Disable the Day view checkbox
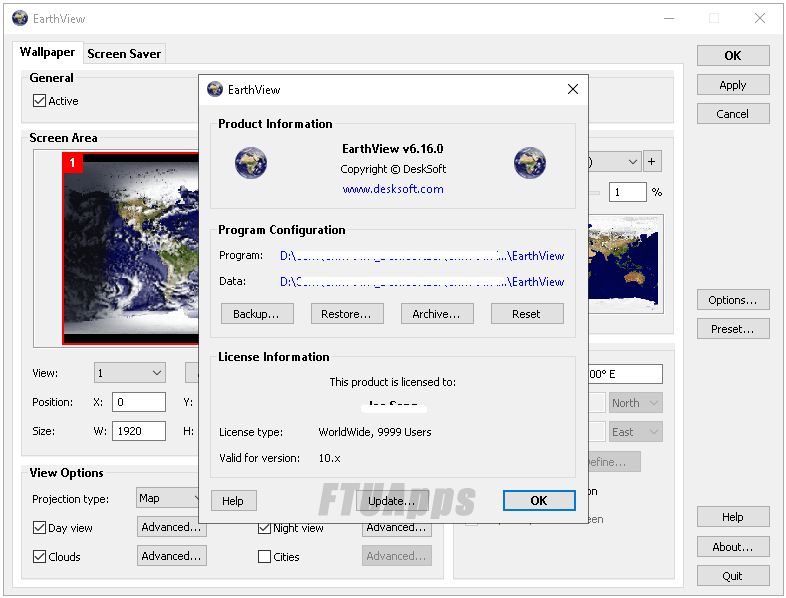Screen dimensions: 786x598 pos(40,527)
